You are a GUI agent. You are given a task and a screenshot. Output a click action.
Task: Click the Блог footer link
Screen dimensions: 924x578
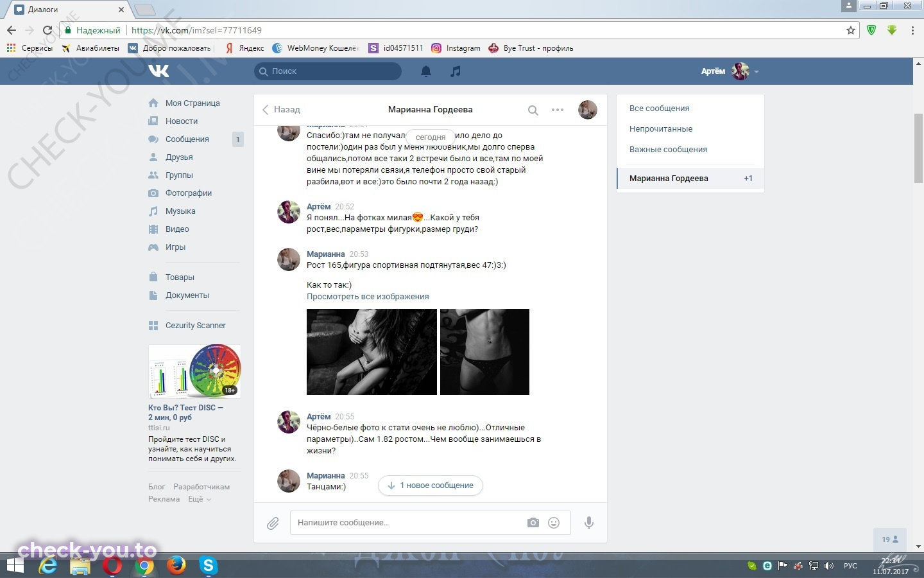tap(157, 487)
